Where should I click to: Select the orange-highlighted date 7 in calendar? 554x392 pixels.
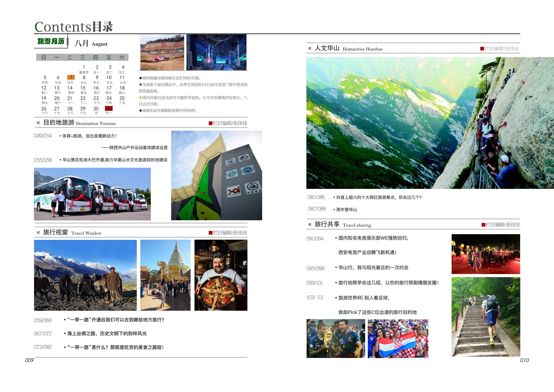(x=71, y=78)
